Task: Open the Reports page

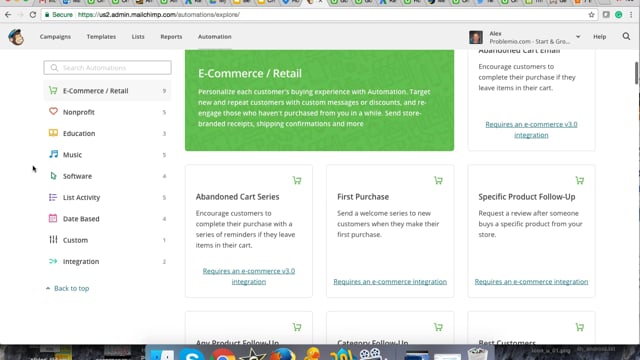Action: pos(171,37)
